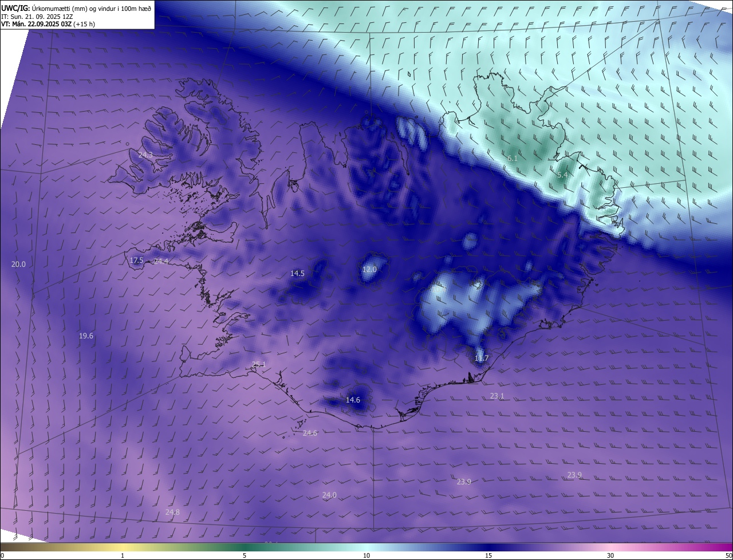Viewport: 733px width, 560px height.
Task: Click the 10 tick label on the color scale
Action: (366, 555)
